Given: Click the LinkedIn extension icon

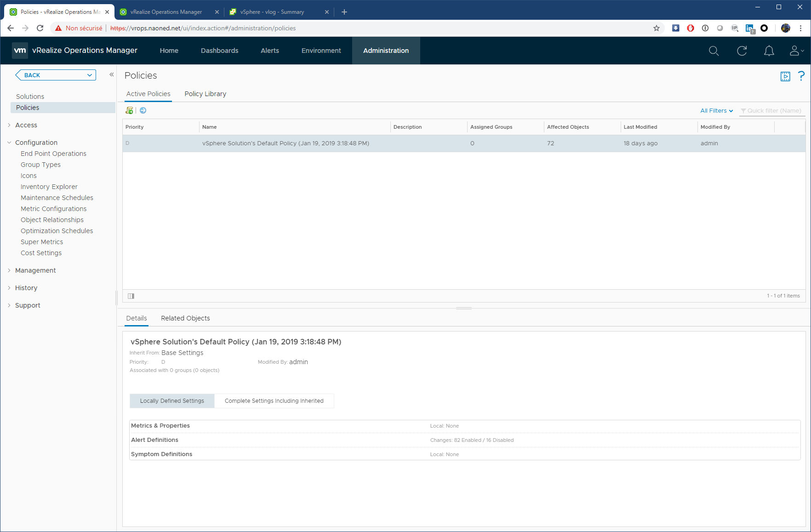Looking at the screenshot, I should pos(750,29).
